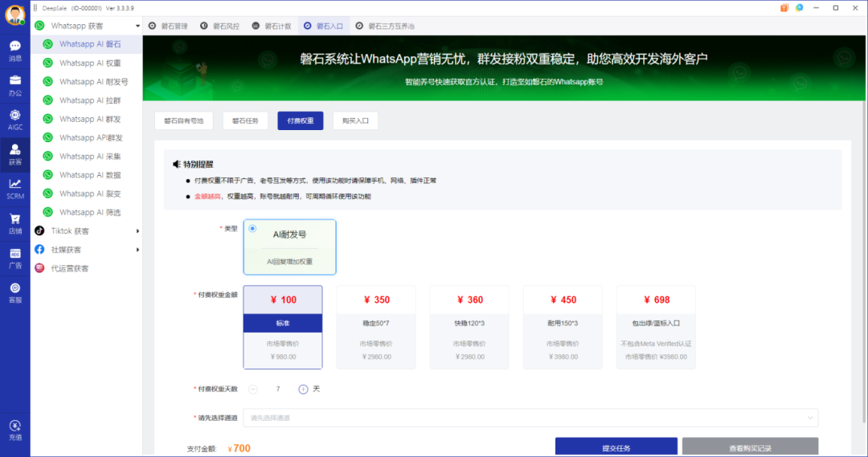Open the 办公 office sidebar icon
The height and width of the screenshot is (457, 868).
15,86
